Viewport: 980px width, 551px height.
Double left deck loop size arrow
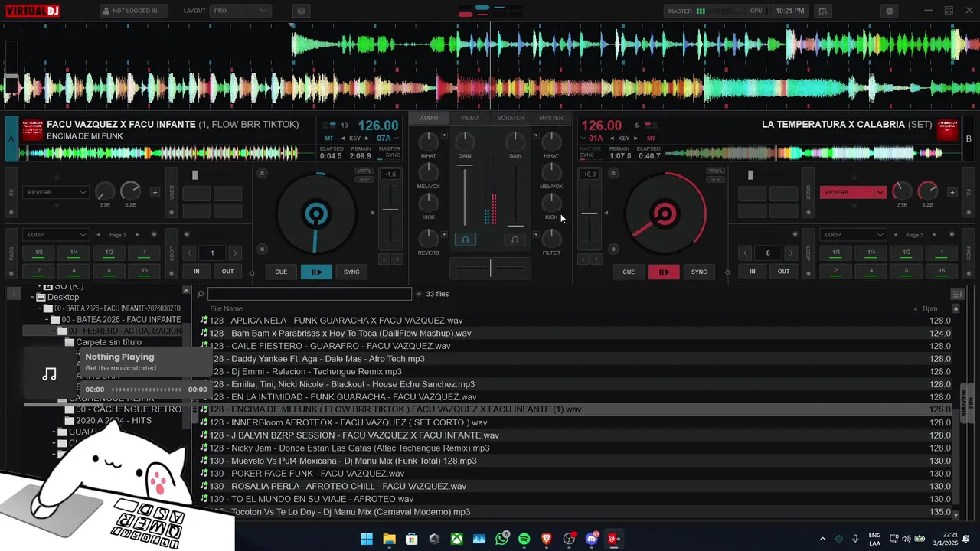click(235, 253)
